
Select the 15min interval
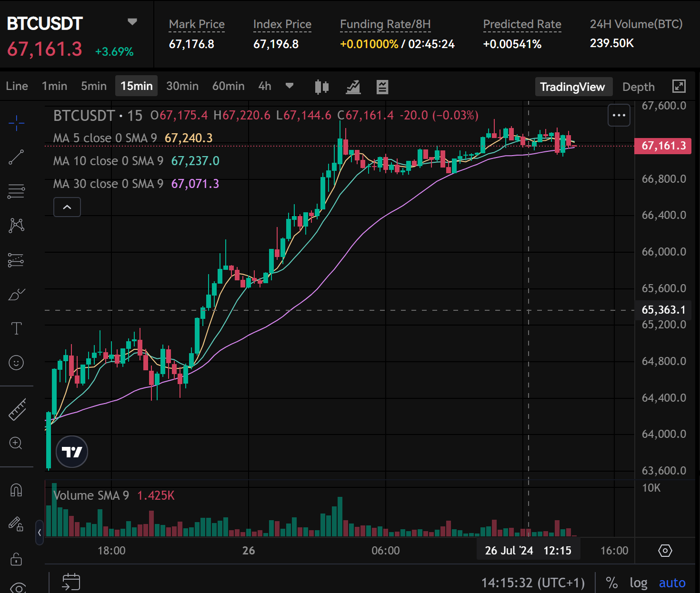pyautogui.click(x=137, y=86)
